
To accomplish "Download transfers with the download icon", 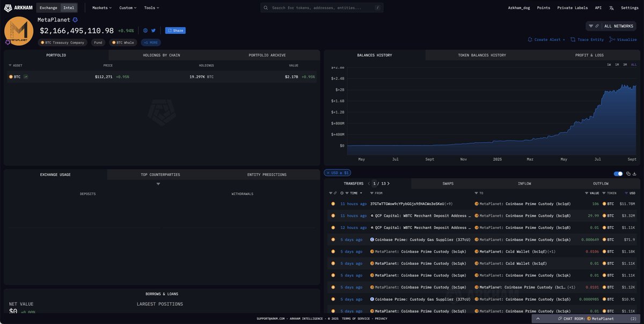I will click(635, 173).
